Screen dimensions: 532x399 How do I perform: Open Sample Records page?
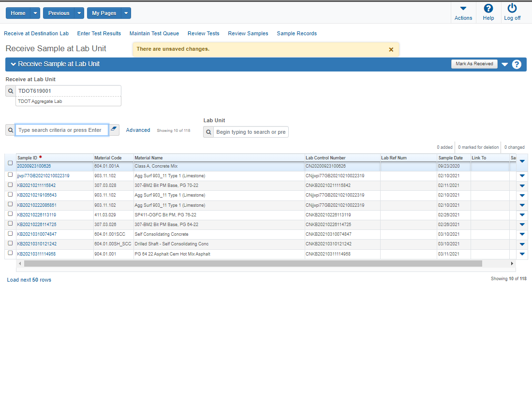297,33
